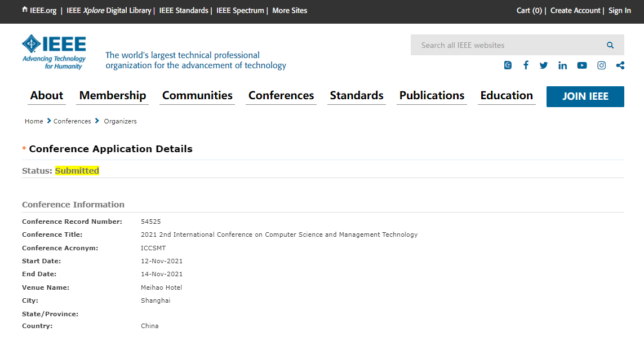This screenshot has height=345, width=644.
Task: Open the Standards navigation menu
Action: coord(357,95)
